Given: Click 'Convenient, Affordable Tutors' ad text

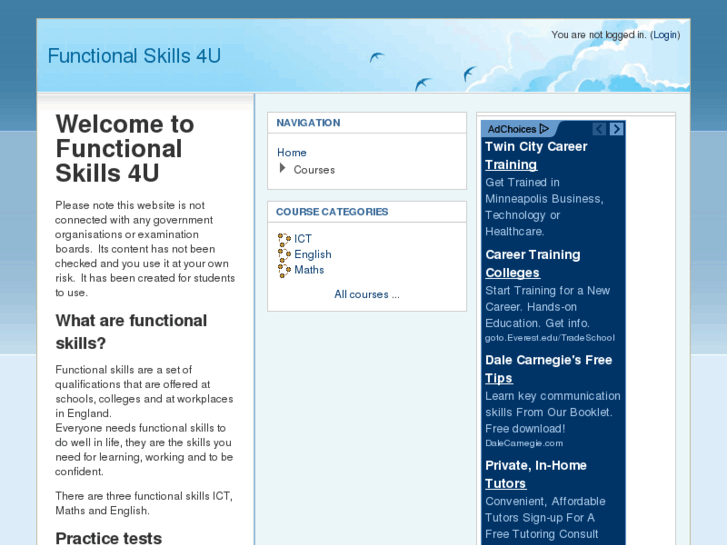Looking at the screenshot, I should point(545,518).
